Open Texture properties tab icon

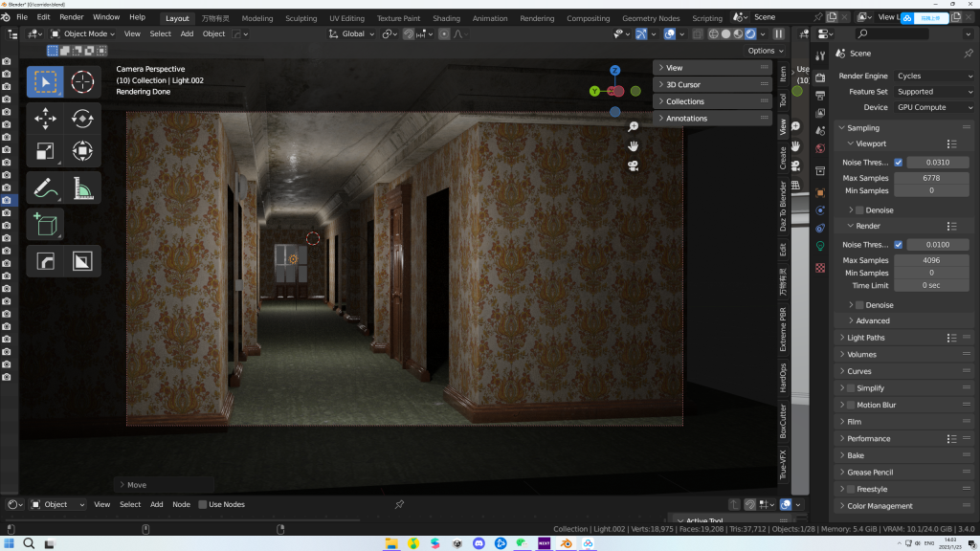[820, 268]
